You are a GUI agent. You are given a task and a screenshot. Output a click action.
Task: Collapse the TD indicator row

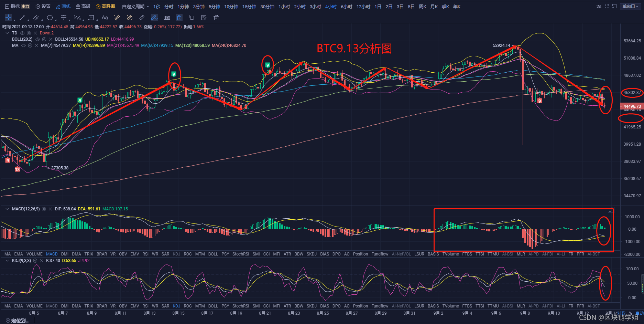point(7,33)
